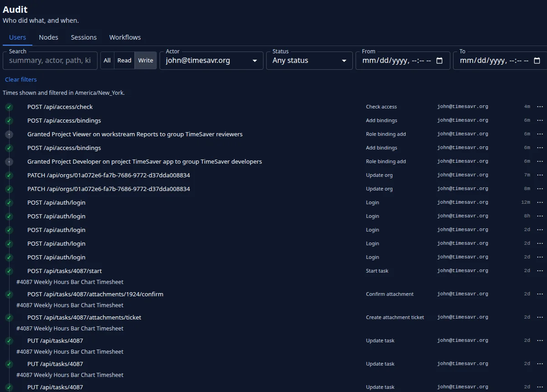
Task: Click the 'Start task' action label
Action: coord(377,271)
